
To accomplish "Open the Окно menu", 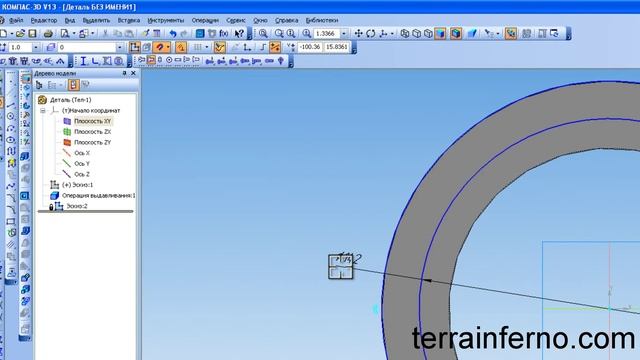I will point(260,20).
